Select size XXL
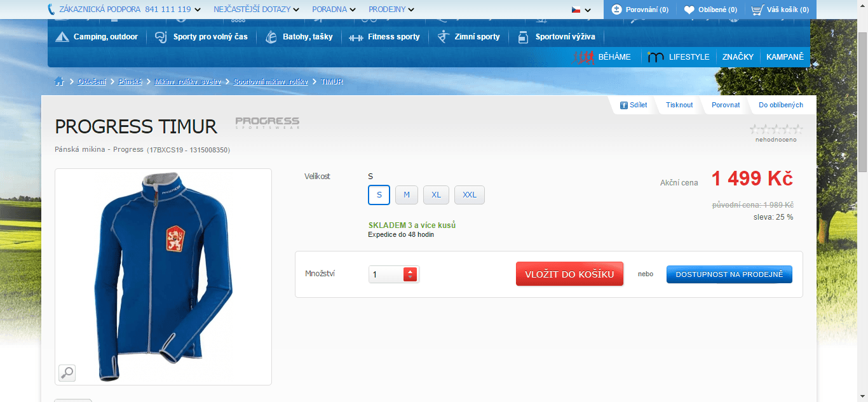The image size is (868, 402). click(x=470, y=195)
